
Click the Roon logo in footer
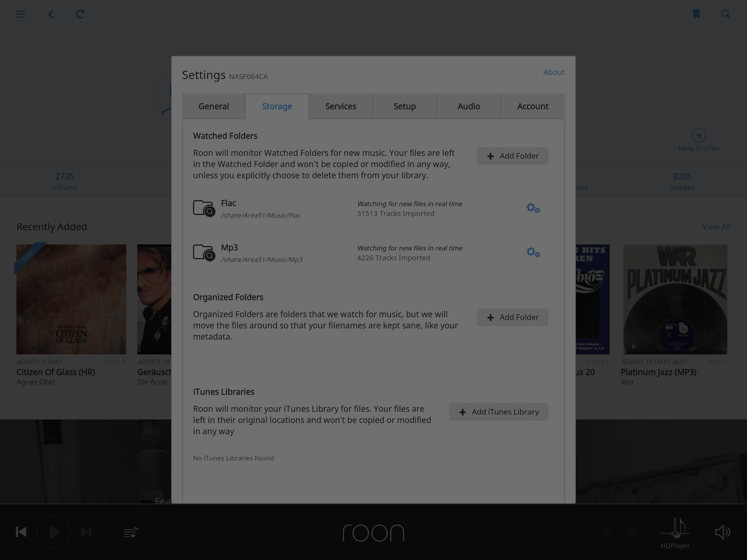point(373,533)
